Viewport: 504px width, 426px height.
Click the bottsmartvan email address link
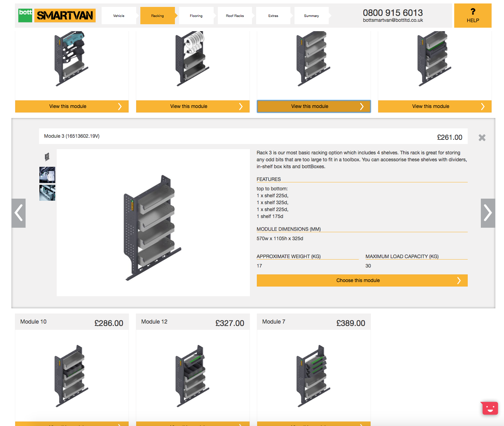pyautogui.click(x=393, y=20)
